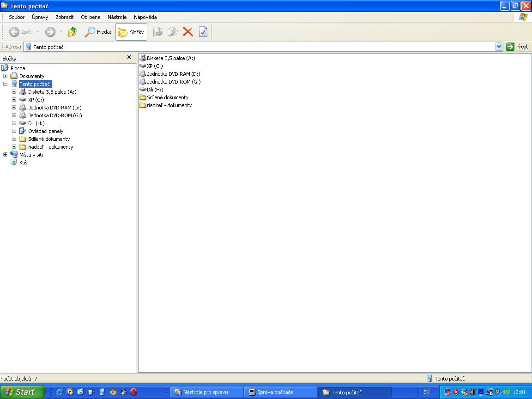Select Tento počítač in the folder tree
The height and width of the screenshot is (399, 532).
click(35, 84)
